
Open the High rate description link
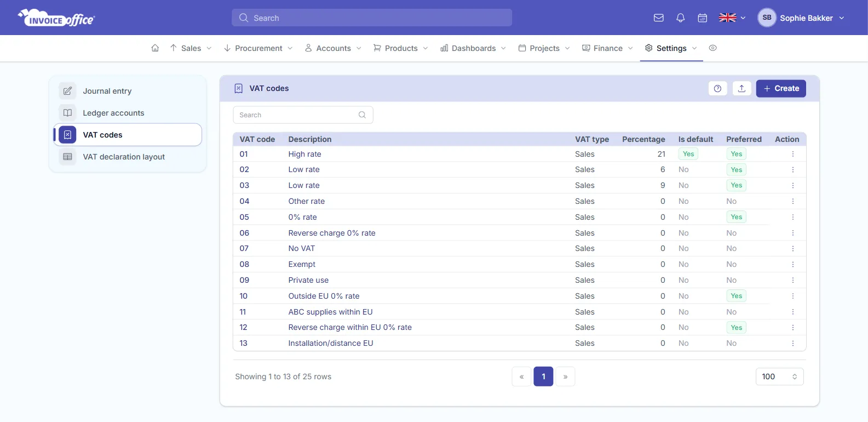304,154
